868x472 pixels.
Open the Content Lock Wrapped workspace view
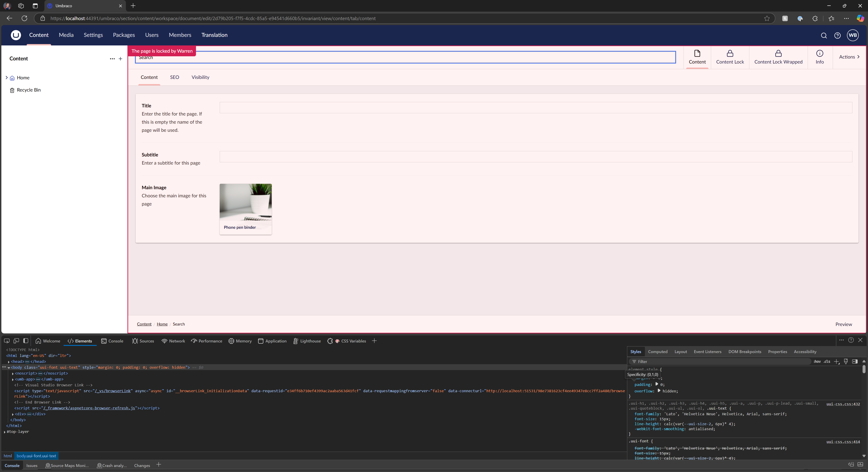pos(778,57)
